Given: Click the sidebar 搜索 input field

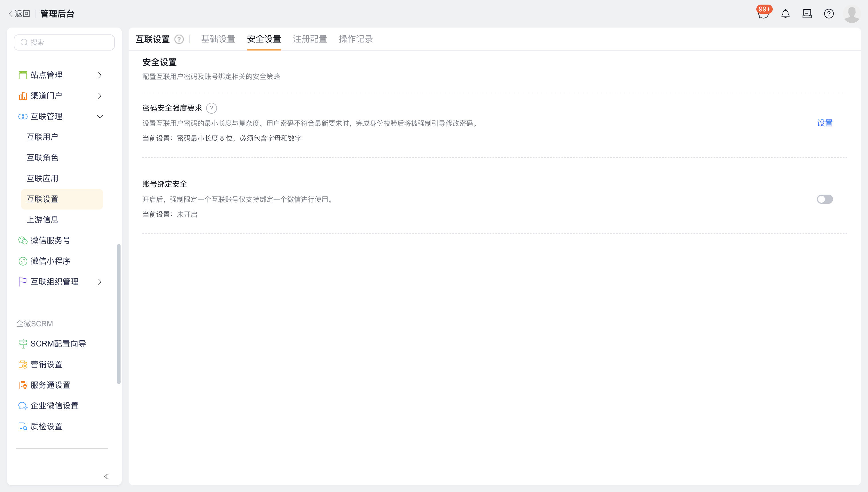Looking at the screenshot, I should (x=64, y=42).
